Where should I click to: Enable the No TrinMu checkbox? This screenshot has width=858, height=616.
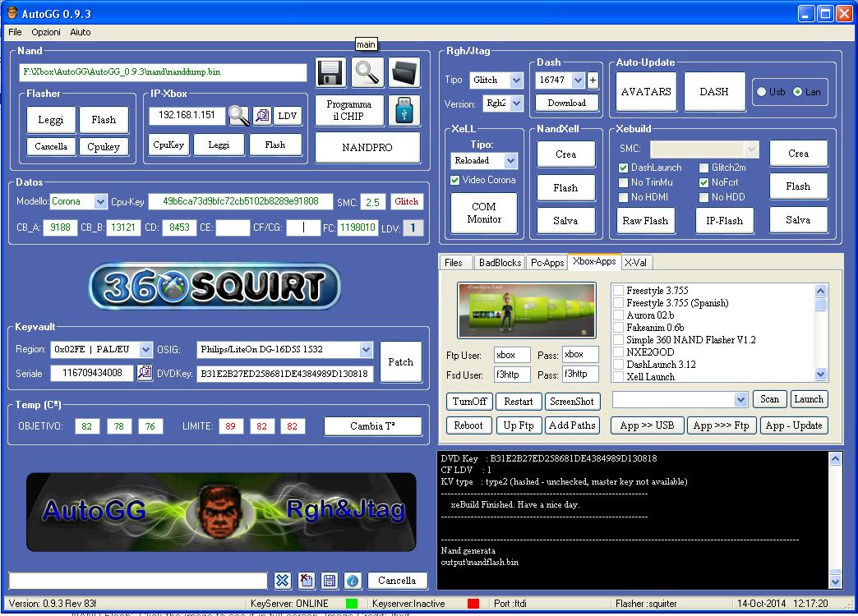623,182
